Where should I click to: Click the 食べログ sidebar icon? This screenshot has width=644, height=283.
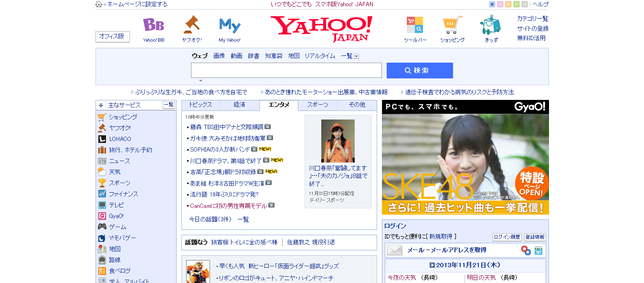pyautogui.click(x=102, y=271)
